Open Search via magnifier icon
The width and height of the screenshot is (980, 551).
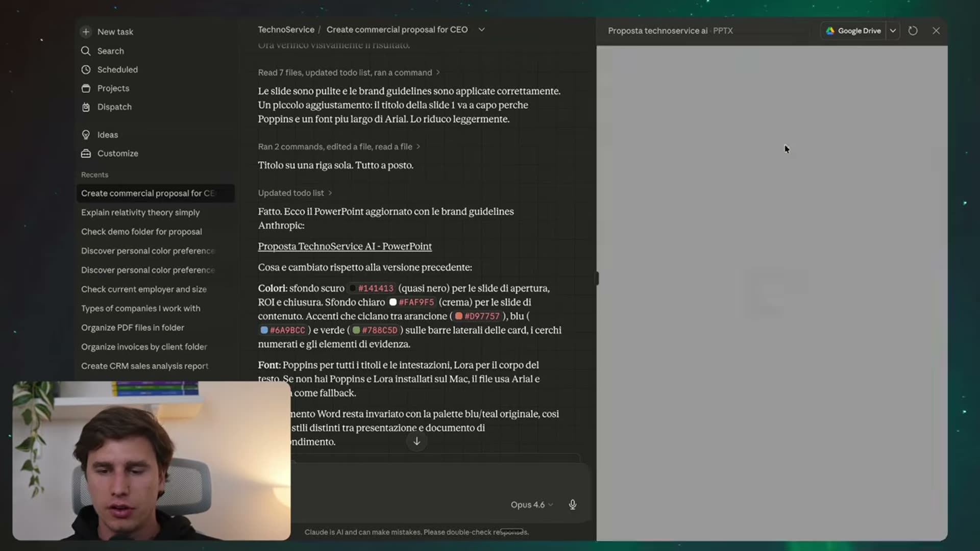click(x=86, y=51)
